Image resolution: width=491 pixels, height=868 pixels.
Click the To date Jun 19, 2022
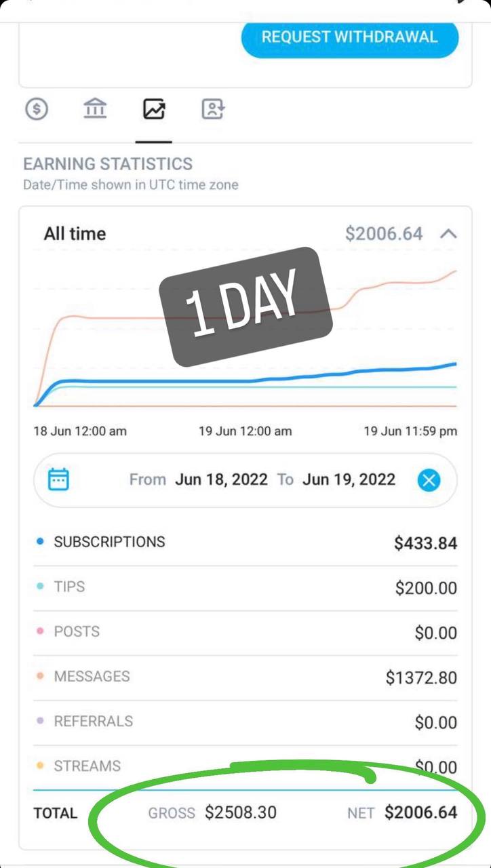349,480
